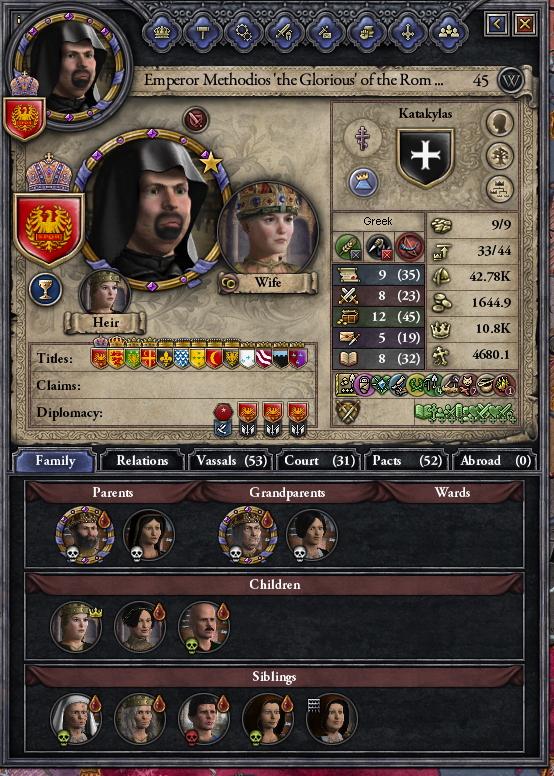Open the dynasty tree icon
The height and width of the screenshot is (776, 554).
(x=499, y=156)
